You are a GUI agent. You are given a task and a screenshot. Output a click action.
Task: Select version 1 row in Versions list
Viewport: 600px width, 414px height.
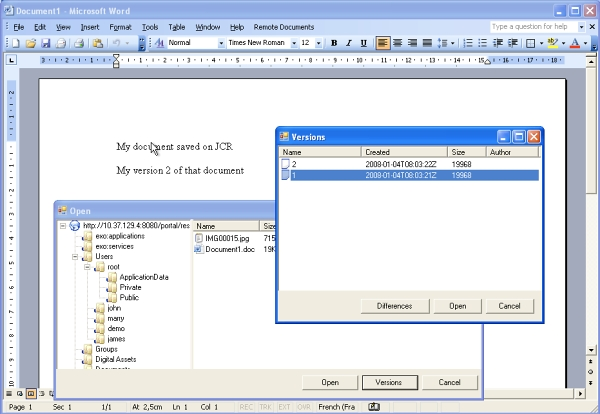409,175
